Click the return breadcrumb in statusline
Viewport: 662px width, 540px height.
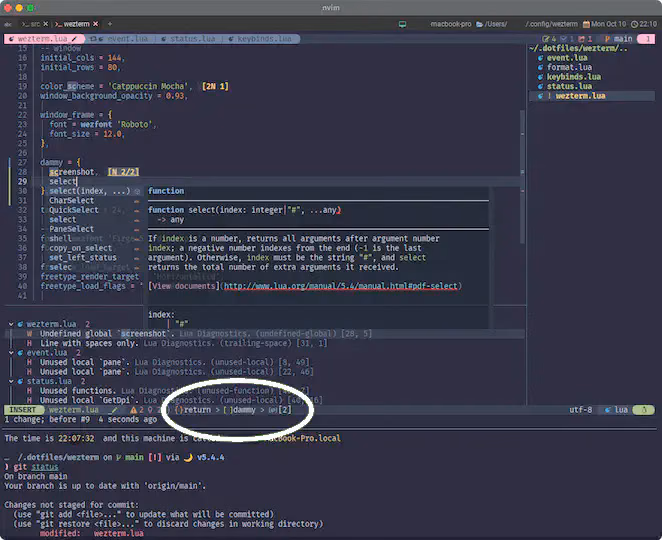(x=193, y=410)
